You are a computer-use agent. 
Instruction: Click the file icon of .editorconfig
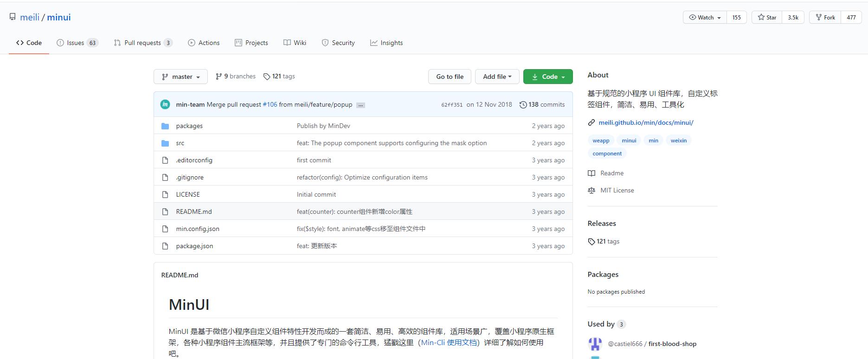coord(165,160)
